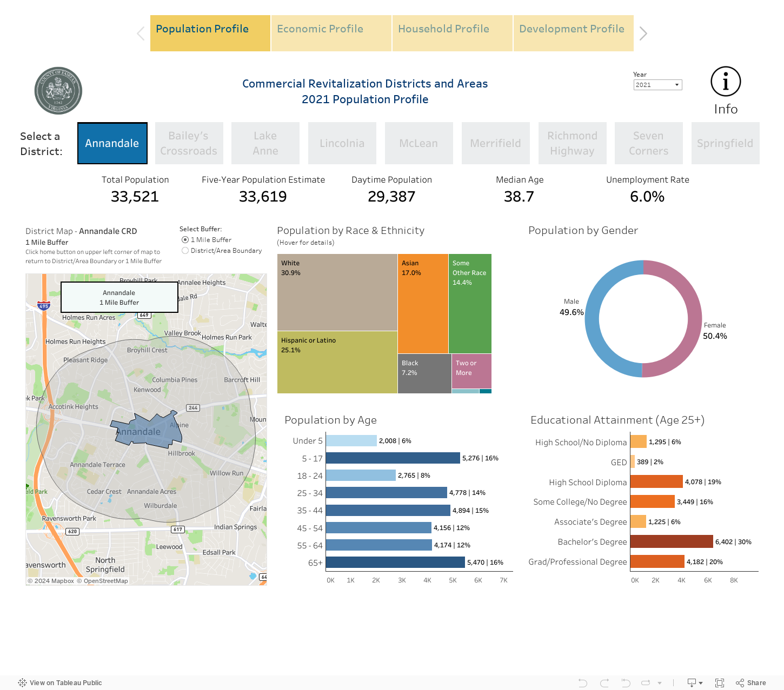Click View on Tableau Public link
Viewport: 784px width, 690px height.
(x=66, y=683)
